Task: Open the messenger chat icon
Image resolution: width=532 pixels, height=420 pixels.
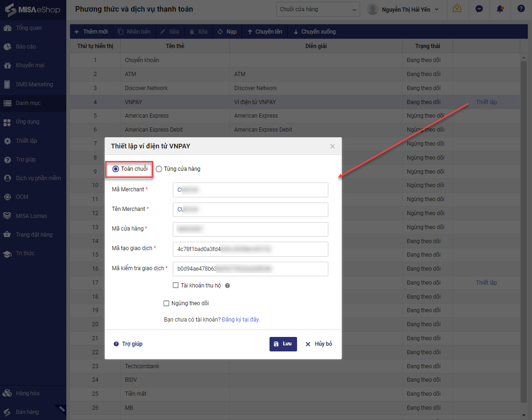Action: click(479, 9)
